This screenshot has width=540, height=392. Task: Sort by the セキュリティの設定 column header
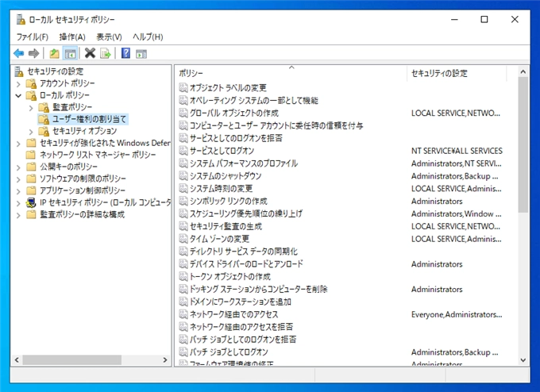point(457,73)
